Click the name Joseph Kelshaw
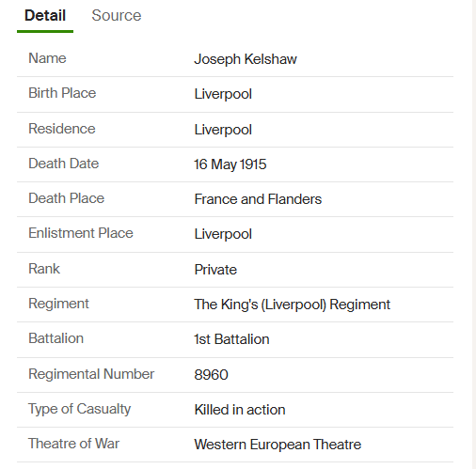476x469 pixels. pos(246,59)
